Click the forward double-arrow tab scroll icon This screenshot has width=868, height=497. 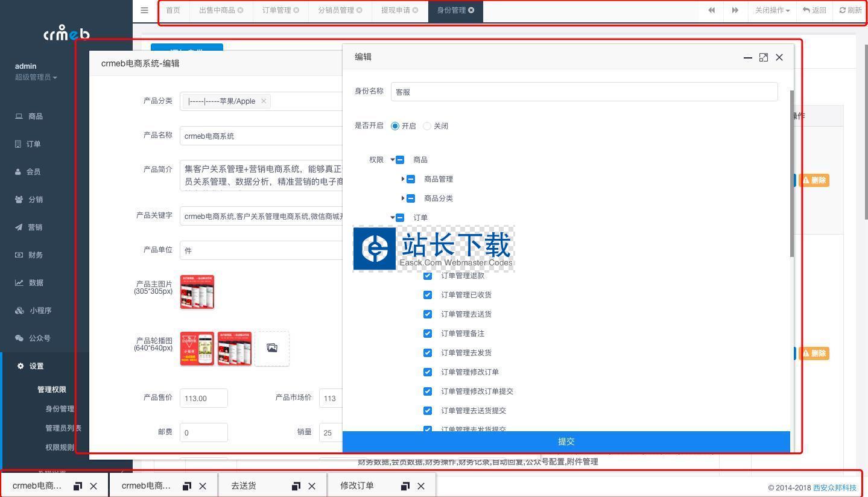point(735,10)
